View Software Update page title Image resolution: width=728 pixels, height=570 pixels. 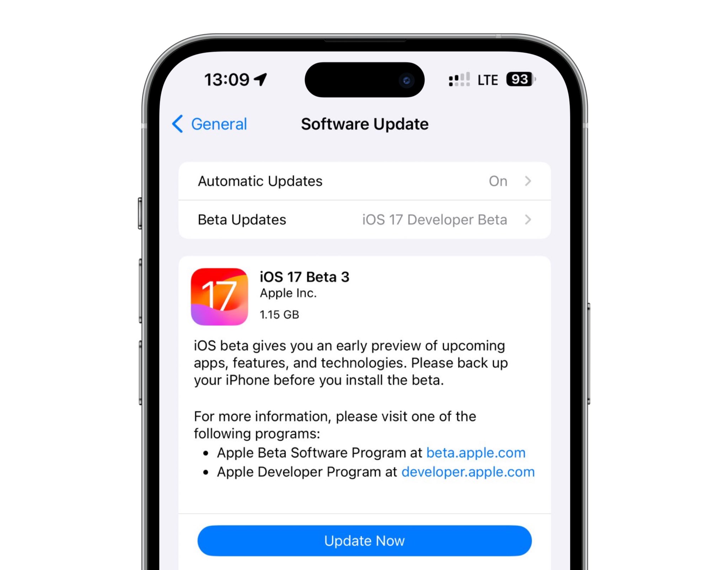[365, 124]
